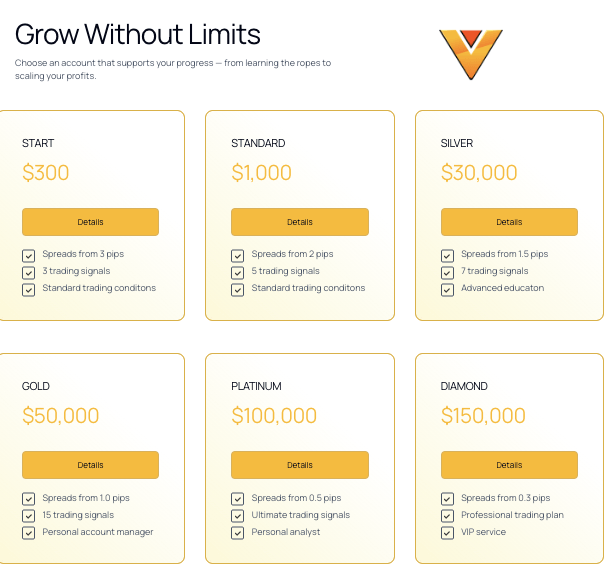The image size is (612, 564).
Task: Click the $300 START price
Action: (x=46, y=173)
